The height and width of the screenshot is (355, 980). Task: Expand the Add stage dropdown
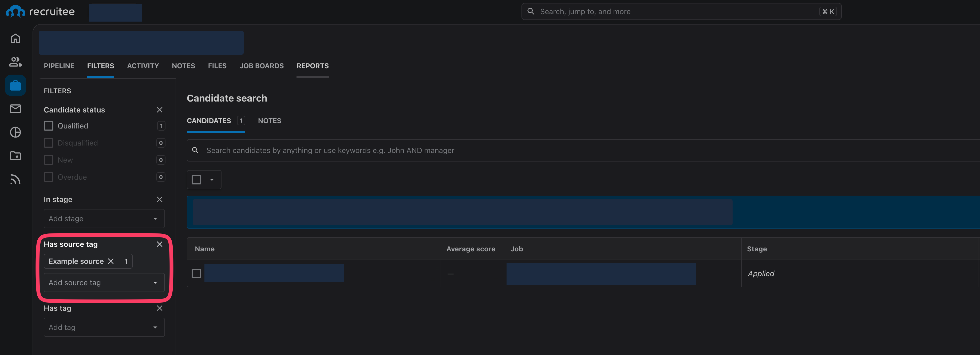[104, 219]
